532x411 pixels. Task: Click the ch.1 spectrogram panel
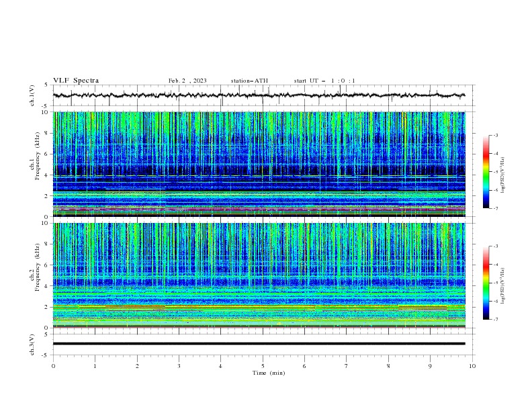tap(259, 164)
